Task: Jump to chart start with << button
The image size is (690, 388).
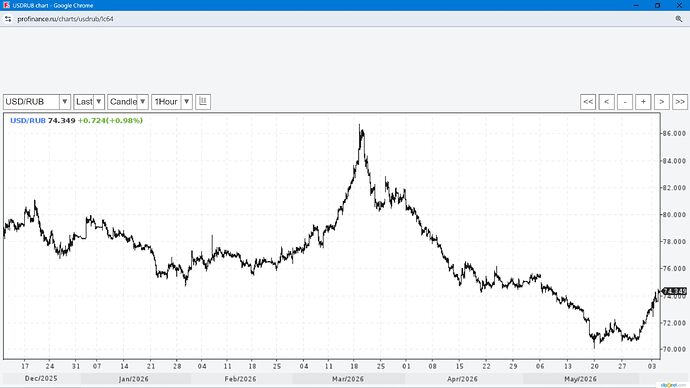Action: click(588, 102)
